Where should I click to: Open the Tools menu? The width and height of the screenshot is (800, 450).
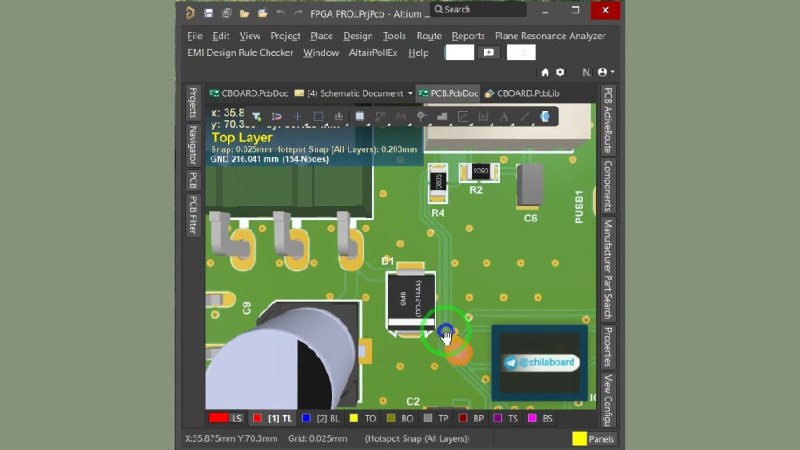394,36
